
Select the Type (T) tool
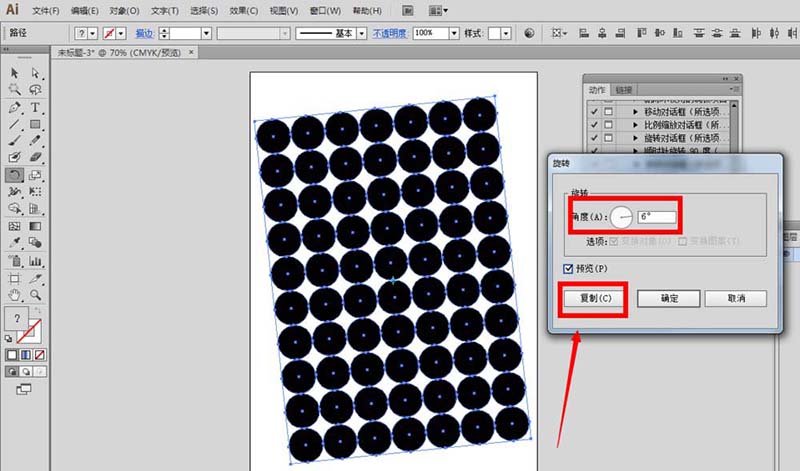click(x=35, y=107)
